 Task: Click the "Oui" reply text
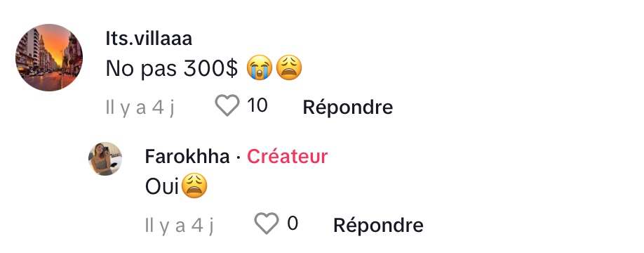(162, 187)
